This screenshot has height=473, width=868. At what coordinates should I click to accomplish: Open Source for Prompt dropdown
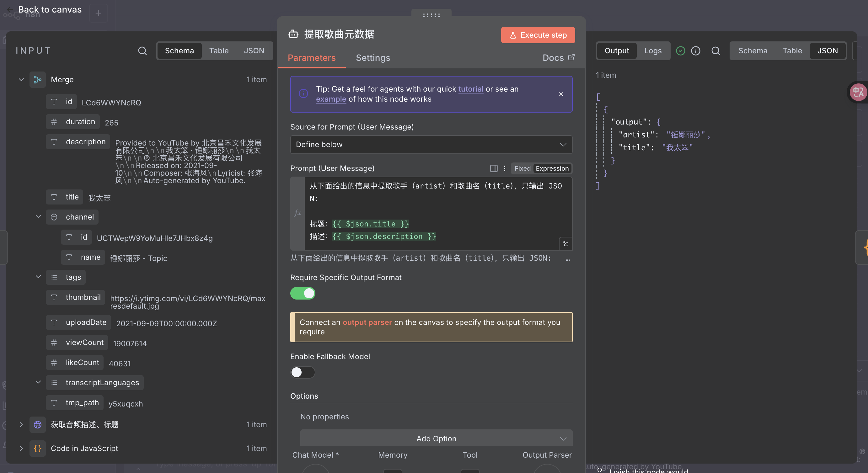pos(431,145)
